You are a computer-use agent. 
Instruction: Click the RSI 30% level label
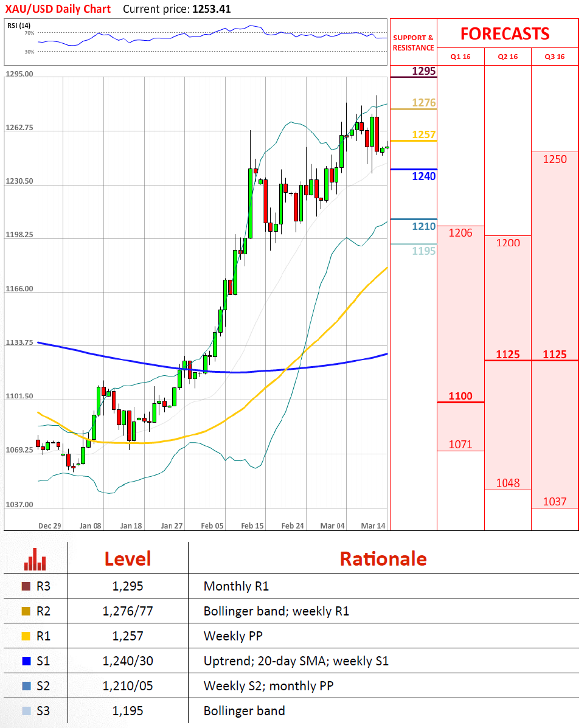[29, 52]
